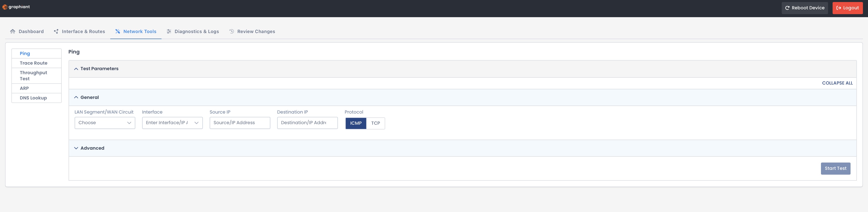
Task: Select Trace Route in the side menu
Action: tap(36, 63)
